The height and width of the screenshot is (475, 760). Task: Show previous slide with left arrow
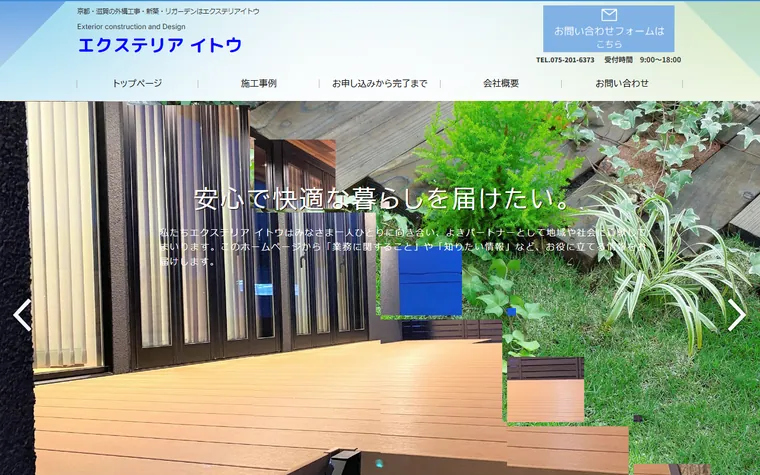click(x=22, y=315)
